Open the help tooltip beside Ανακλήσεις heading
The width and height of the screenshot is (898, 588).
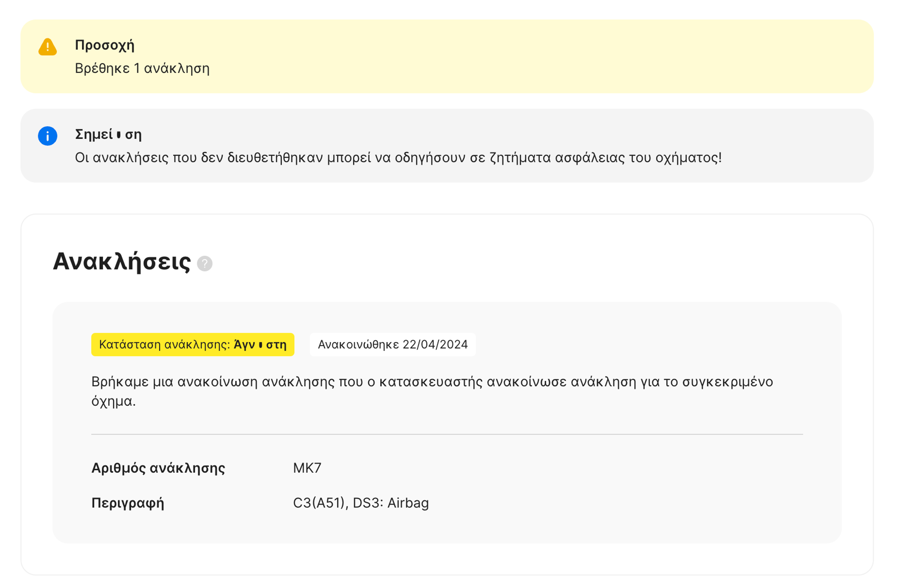205,263
